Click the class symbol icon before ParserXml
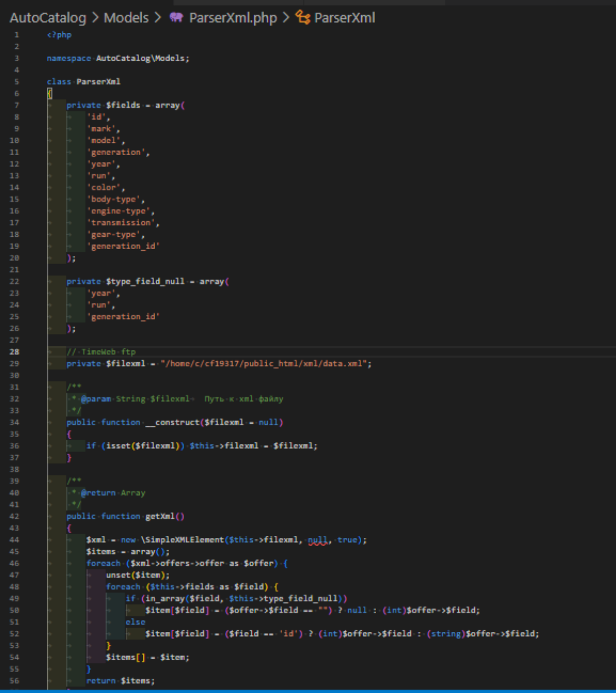 click(303, 17)
